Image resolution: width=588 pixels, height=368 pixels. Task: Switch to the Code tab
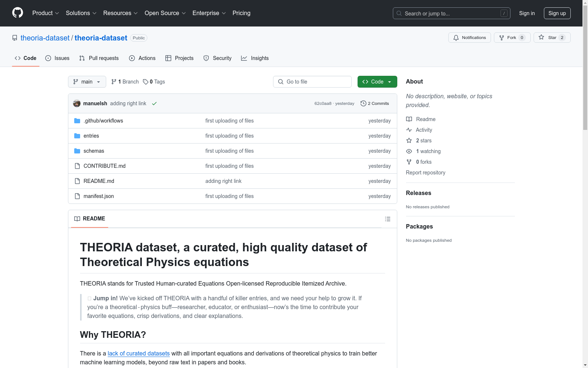[26, 58]
